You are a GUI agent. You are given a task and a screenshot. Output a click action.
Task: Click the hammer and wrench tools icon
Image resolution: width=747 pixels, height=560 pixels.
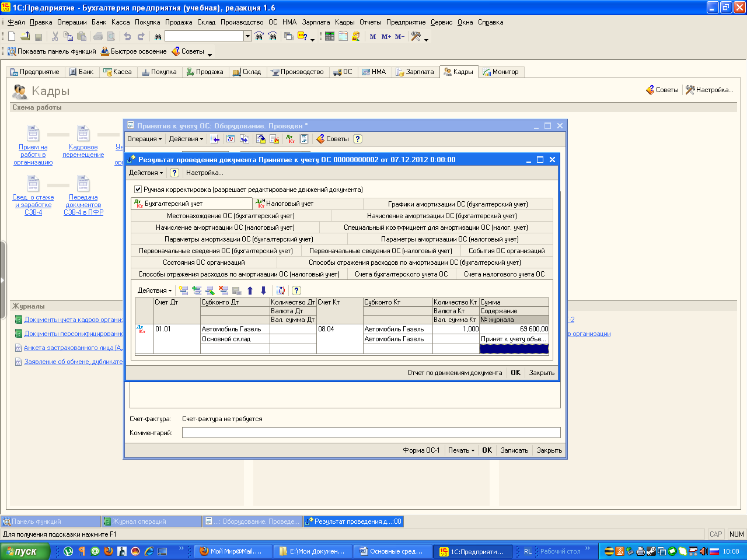416,36
